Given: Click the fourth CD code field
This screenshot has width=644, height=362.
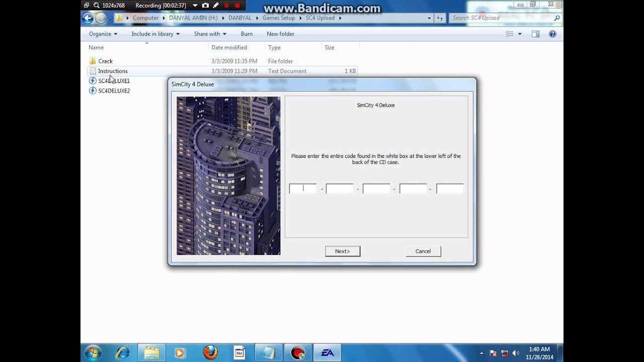Looking at the screenshot, I should pyautogui.click(x=413, y=189).
